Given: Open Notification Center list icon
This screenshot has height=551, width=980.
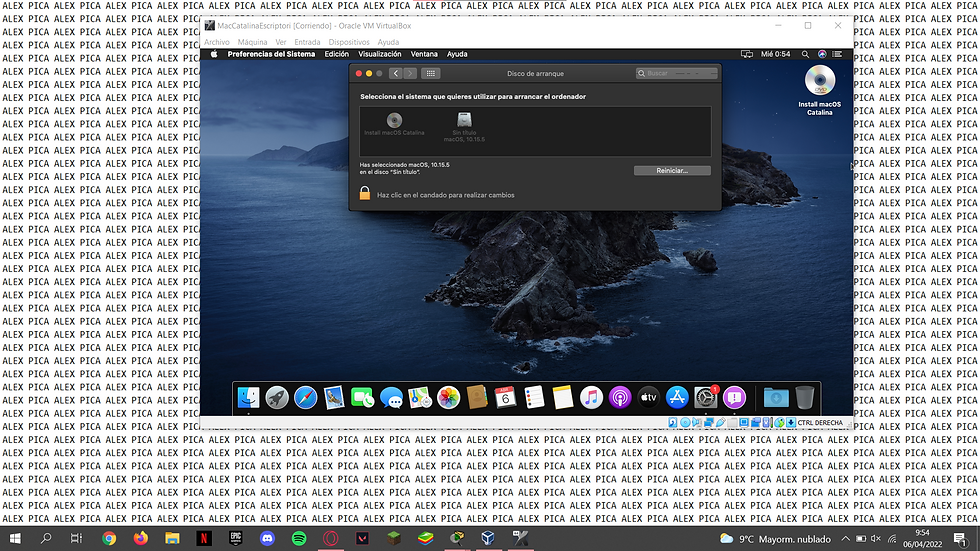Looking at the screenshot, I should 838,54.
